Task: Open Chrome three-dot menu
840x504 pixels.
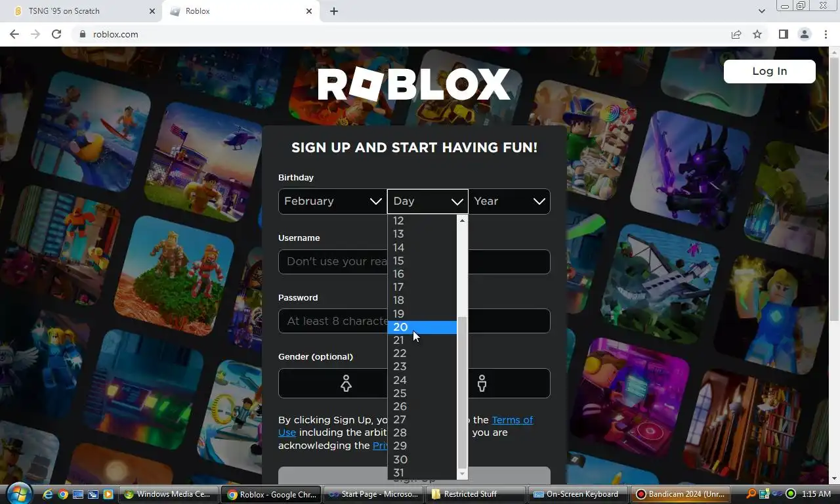Action: (x=826, y=34)
